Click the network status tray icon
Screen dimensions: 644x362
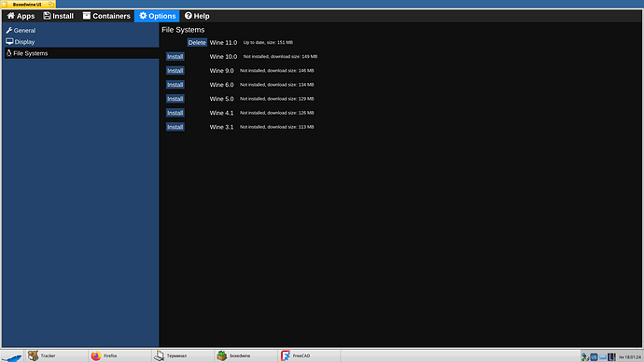click(585, 357)
